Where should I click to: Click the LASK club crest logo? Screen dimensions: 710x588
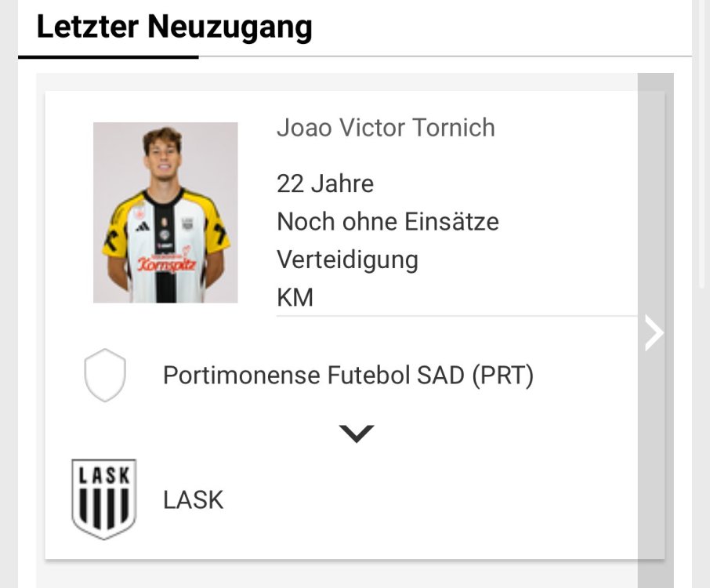coord(103,499)
